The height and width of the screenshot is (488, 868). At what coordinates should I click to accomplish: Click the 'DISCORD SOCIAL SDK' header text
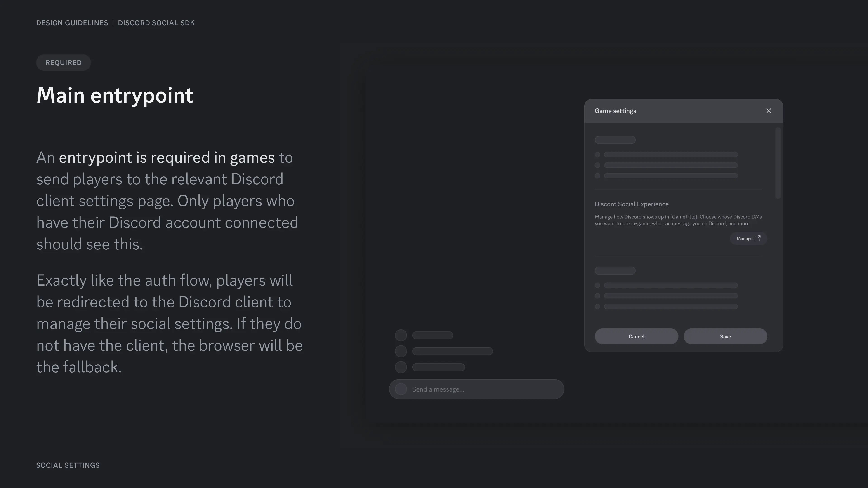tap(156, 23)
